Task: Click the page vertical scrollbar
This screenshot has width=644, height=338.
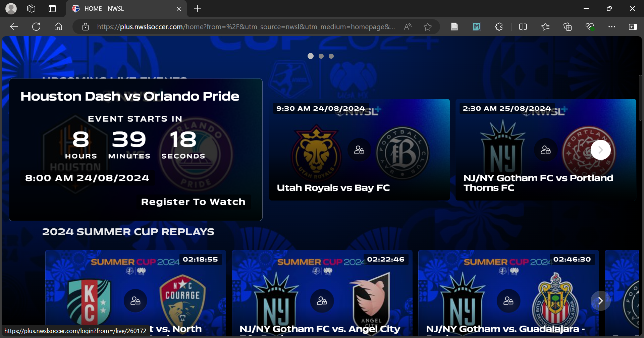Action: pos(641,98)
